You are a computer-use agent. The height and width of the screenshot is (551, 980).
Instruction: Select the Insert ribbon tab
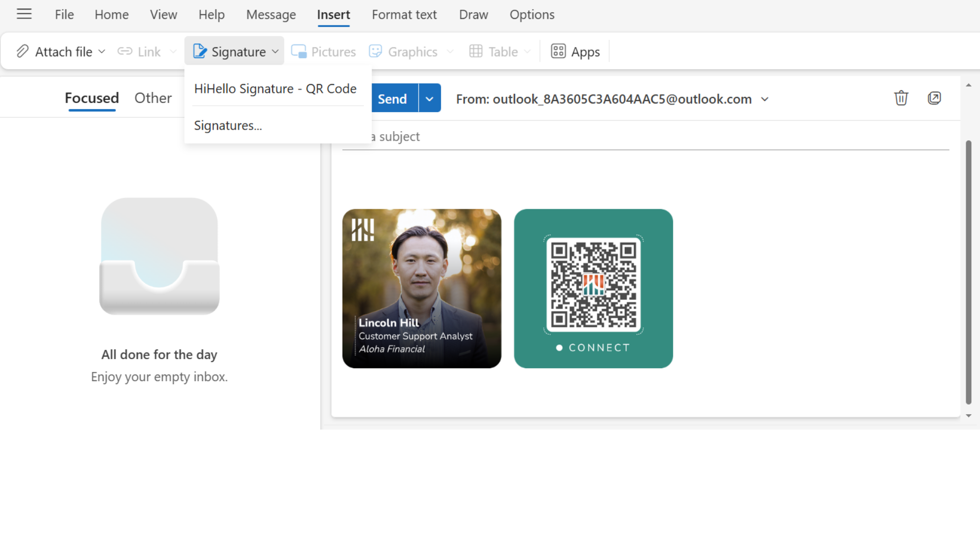(333, 15)
